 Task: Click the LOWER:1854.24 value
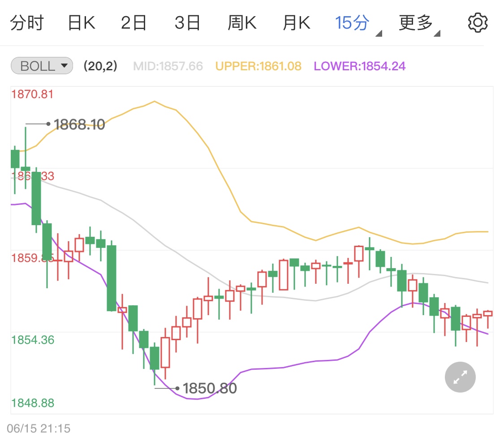click(360, 66)
